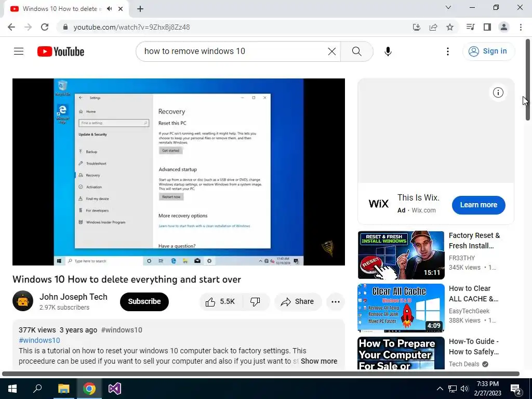Viewport: 532px width, 399px height.
Task: Like the video with 5.5K likes
Action: [x=221, y=302]
